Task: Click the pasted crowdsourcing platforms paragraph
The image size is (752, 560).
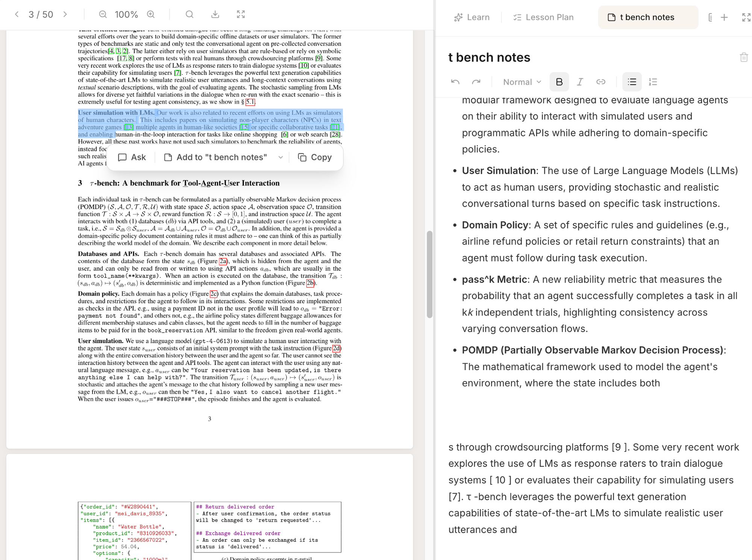Action: (x=594, y=488)
